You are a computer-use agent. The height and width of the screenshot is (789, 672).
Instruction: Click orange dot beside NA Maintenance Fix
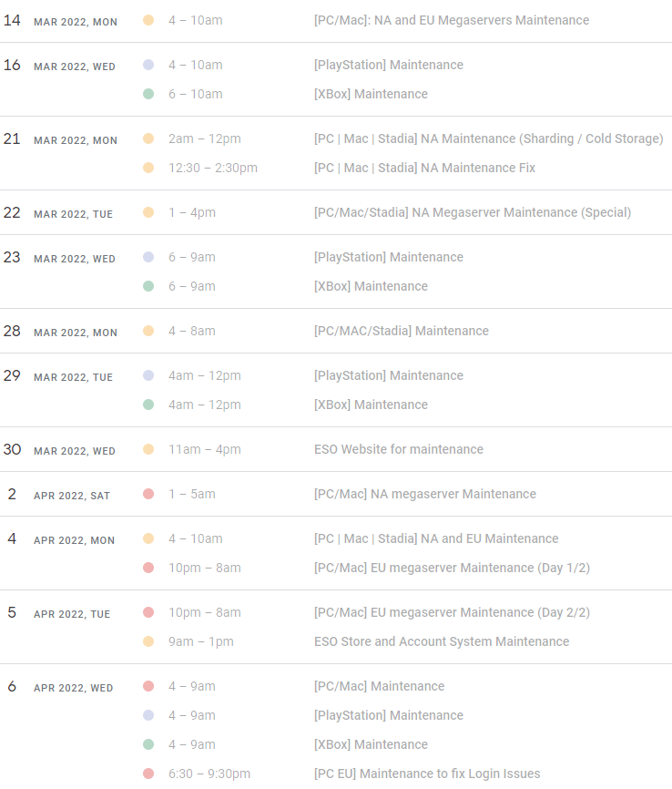pyautogui.click(x=148, y=168)
